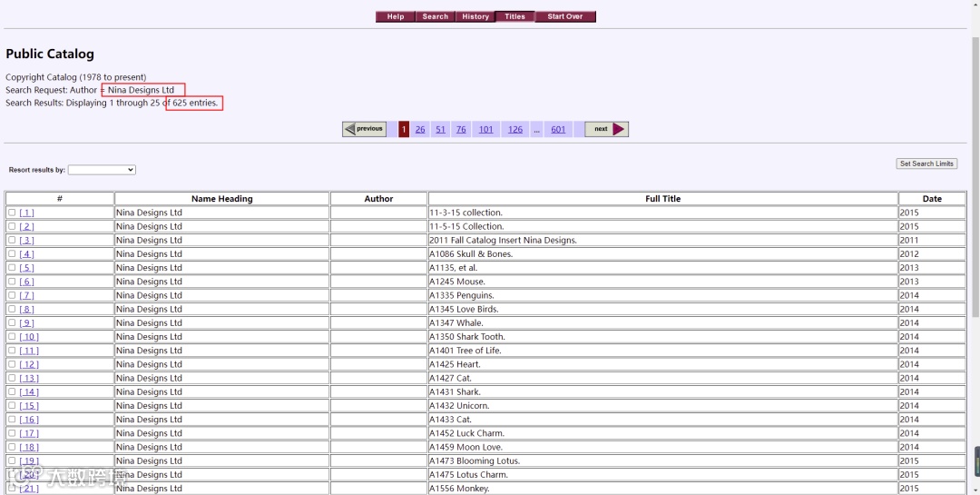Jump to results starting at 76

pyautogui.click(x=461, y=130)
